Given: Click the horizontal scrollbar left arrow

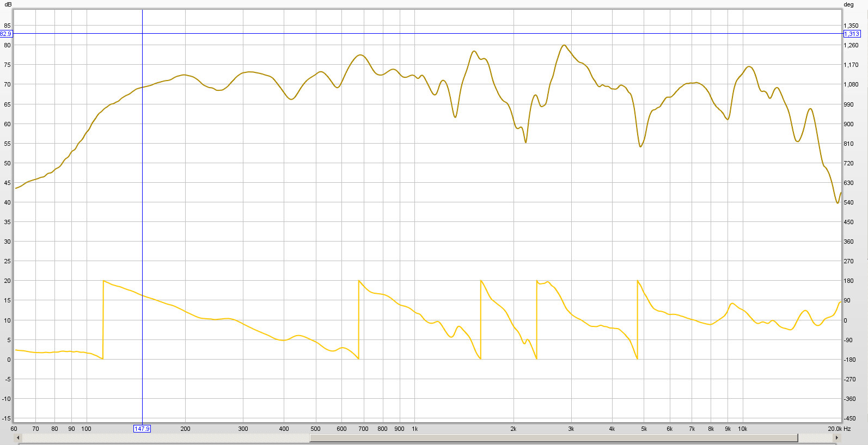Looking at the screenshot, I should [18, 438].
